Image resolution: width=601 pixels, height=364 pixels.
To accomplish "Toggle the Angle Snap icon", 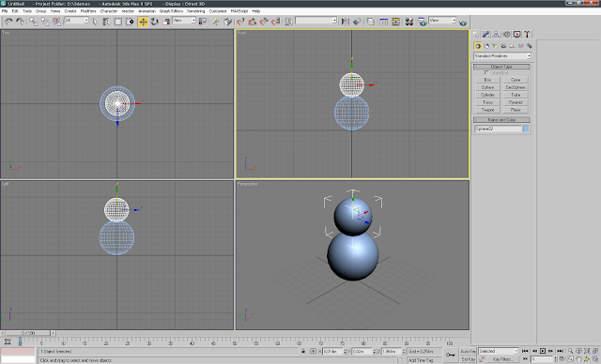I will [253, 22].
